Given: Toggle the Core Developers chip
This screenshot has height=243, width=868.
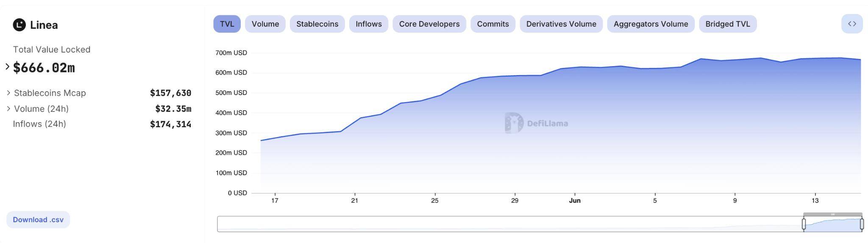Looking at the screenshot, I should click(429, 24).
